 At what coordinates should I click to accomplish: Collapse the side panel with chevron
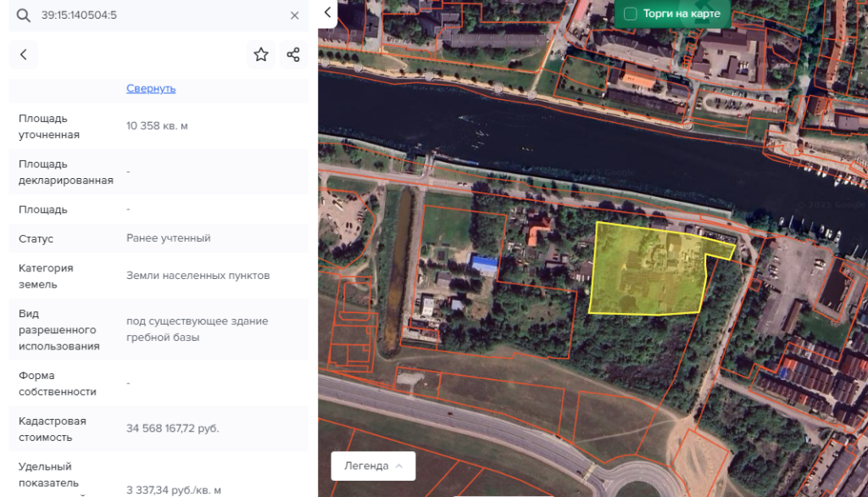[x=327, y=13]
